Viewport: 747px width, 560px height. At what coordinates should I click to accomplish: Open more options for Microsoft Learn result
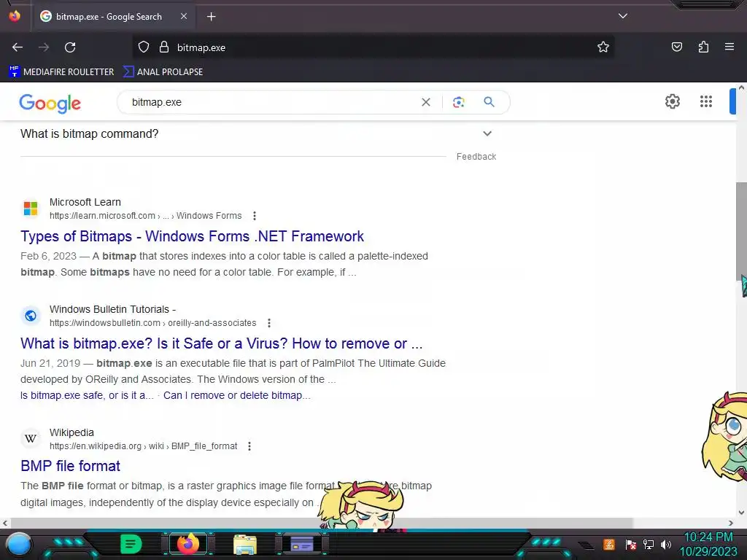click(255, 216)
